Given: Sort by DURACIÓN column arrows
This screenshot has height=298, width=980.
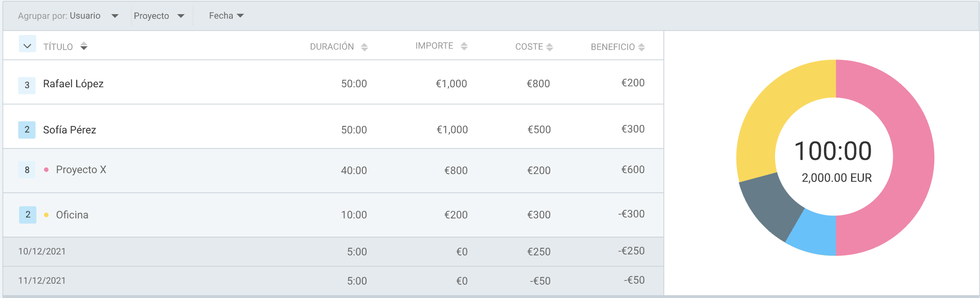Looking at the screenshot, I should tap(364, 47).
